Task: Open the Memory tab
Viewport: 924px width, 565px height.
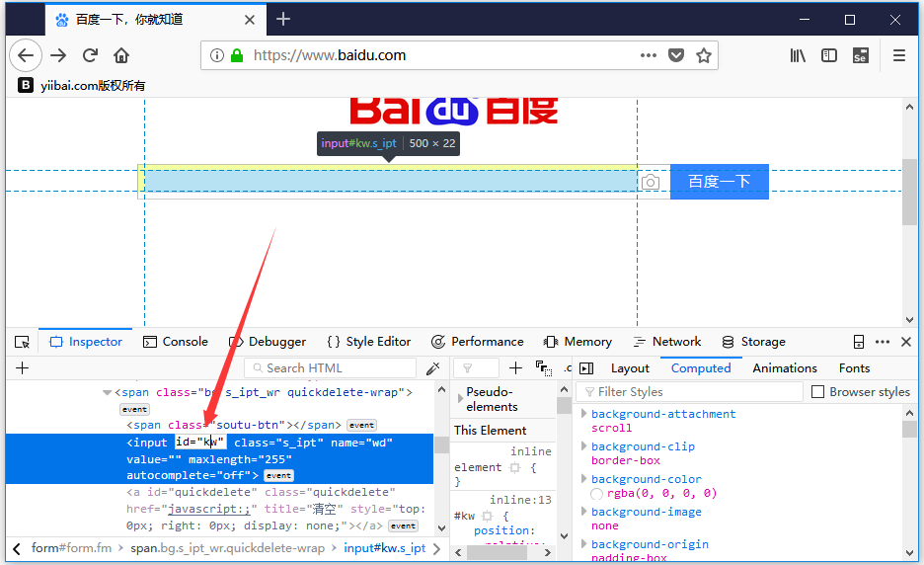Action: pos(578,342)
